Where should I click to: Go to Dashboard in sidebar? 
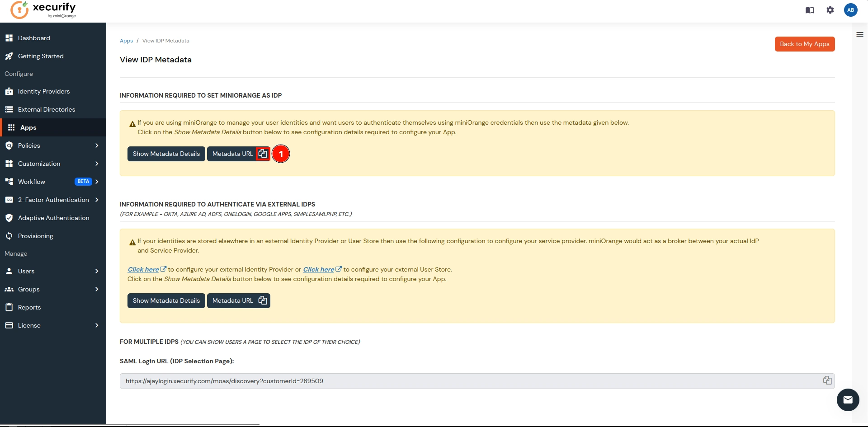pos(34,38)
